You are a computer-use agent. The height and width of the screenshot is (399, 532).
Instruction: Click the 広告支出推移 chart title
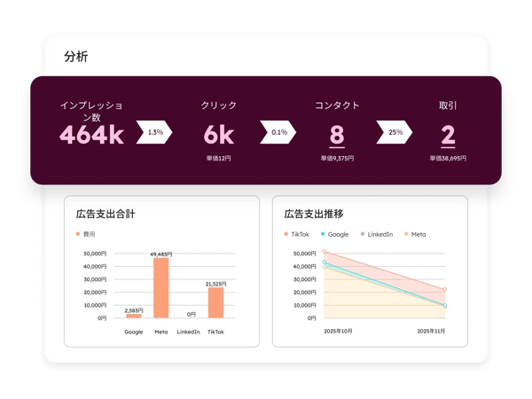pyautogui.click(x=314, y=214)
